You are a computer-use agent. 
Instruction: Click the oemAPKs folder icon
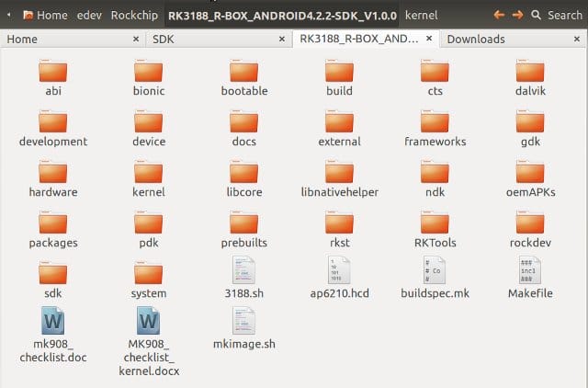(530, 172)
